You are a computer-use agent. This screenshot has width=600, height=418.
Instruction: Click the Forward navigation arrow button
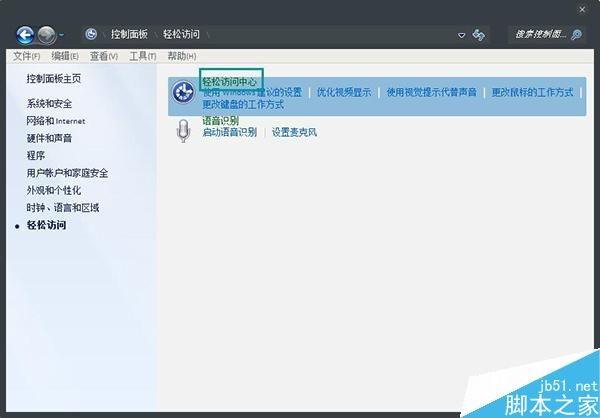click(47, 34)
